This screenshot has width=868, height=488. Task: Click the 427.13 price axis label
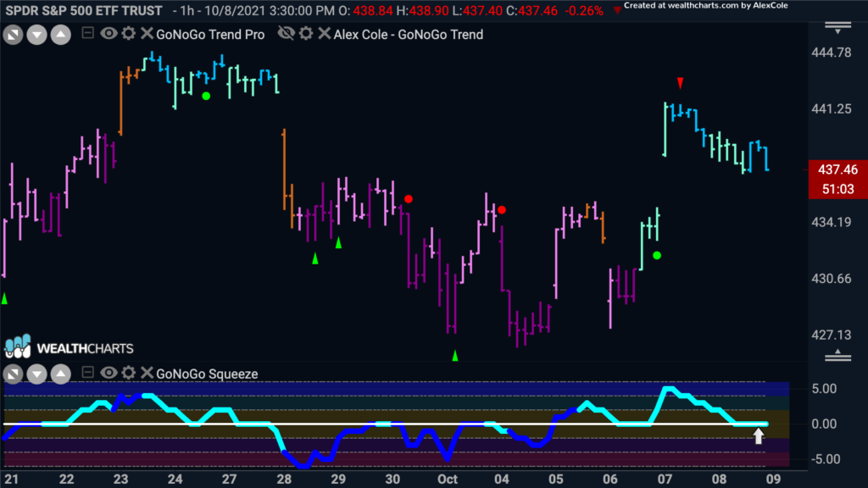(832, 335)
